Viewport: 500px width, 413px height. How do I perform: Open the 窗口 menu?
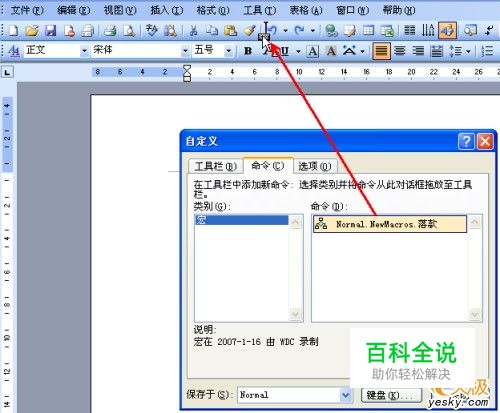[x=352, y=10]
